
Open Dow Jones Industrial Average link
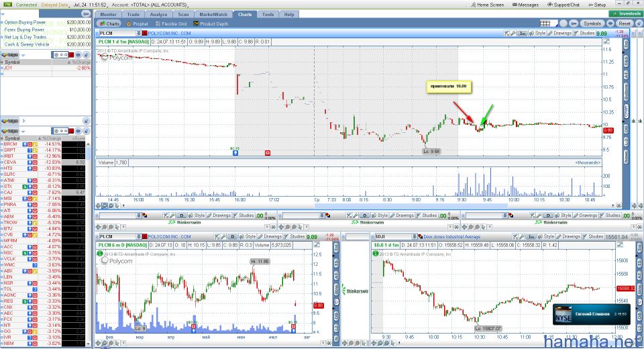[x=451, y=237]
